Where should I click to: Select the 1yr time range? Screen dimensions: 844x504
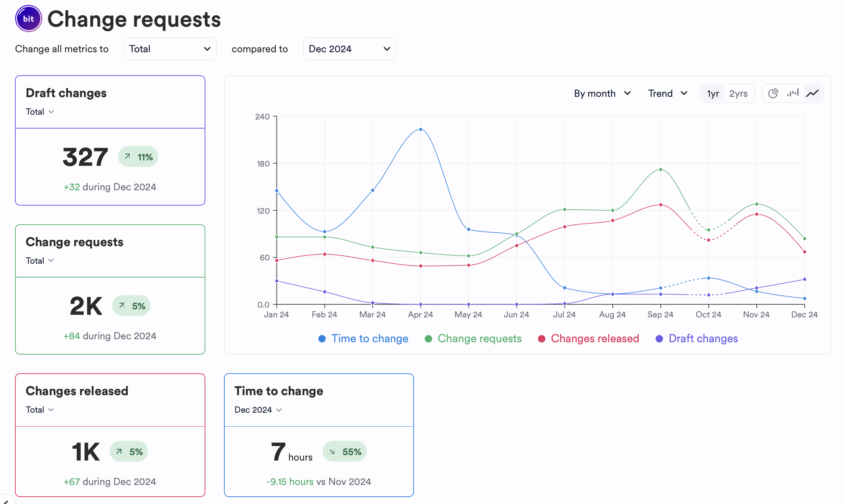click(x=713, y=93)
